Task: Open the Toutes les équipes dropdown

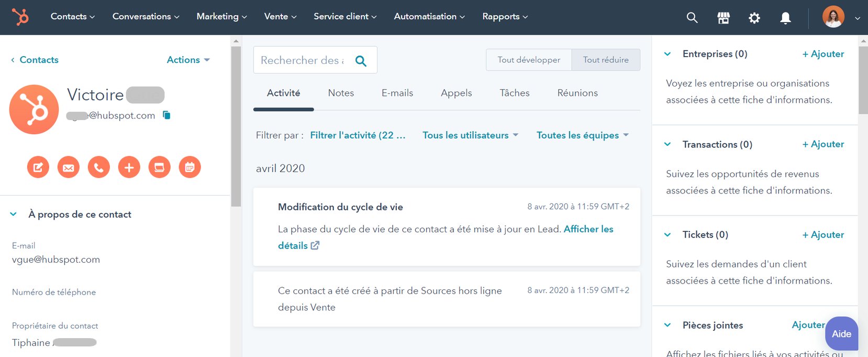Action: (x=582, y=135)
